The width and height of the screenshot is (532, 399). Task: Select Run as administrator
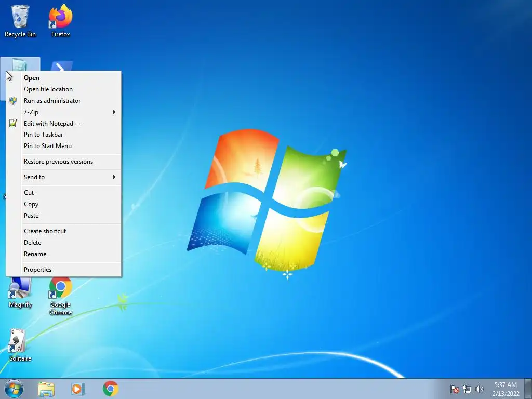64,101
